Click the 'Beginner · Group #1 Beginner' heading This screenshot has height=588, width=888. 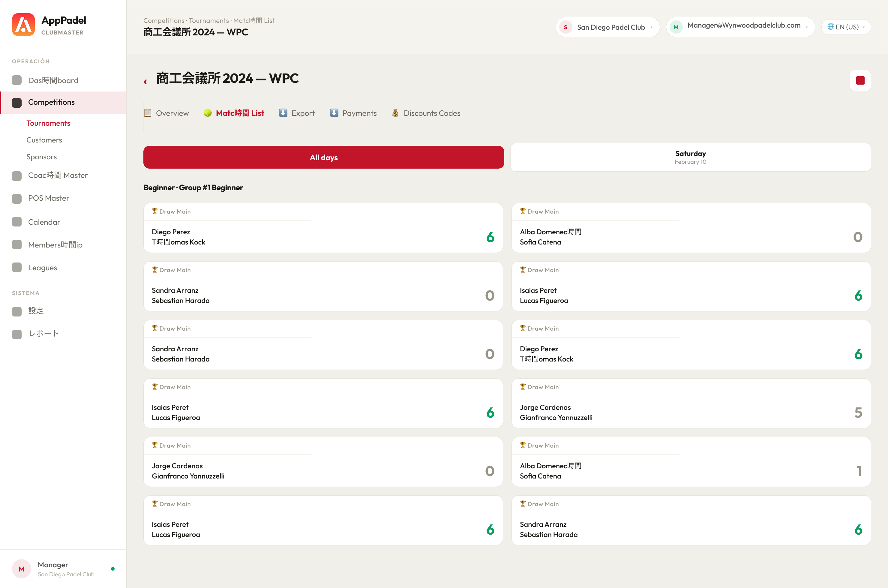(193, 187)
